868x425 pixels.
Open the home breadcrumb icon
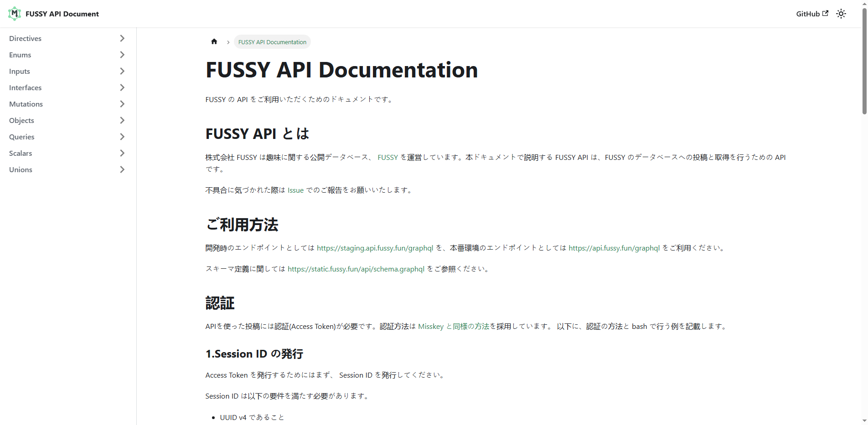pyautogui.click(x=214, y=41)
